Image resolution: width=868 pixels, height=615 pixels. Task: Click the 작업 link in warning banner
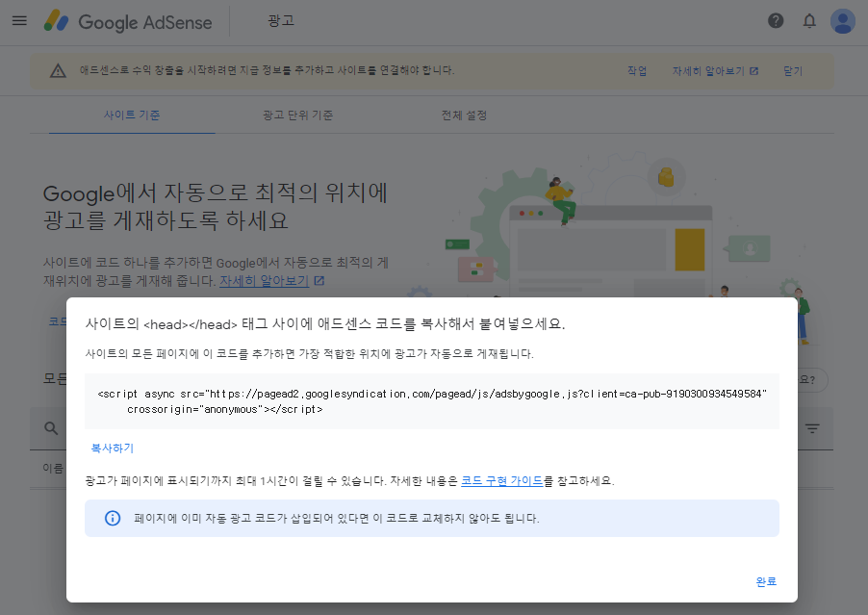pos(637,71)
